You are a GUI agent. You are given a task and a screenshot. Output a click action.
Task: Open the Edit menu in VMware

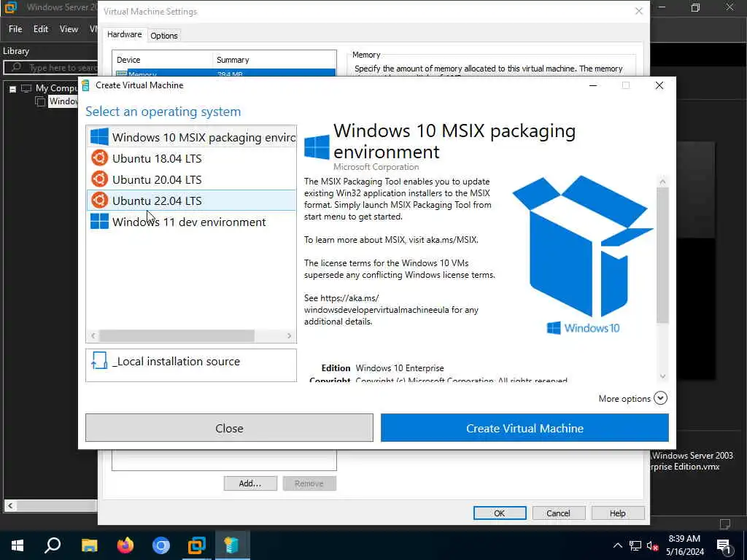[41, 29]
